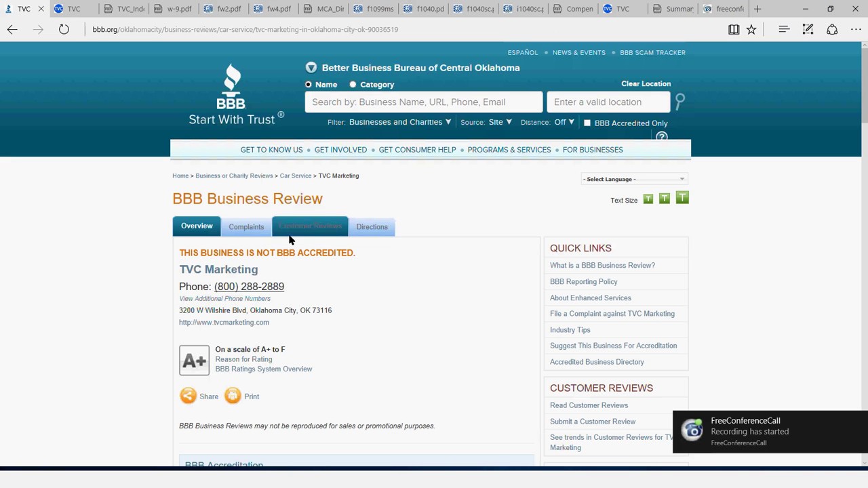Open a new browser tab
Screen dimensions: 868x488
tap(757, 9)
